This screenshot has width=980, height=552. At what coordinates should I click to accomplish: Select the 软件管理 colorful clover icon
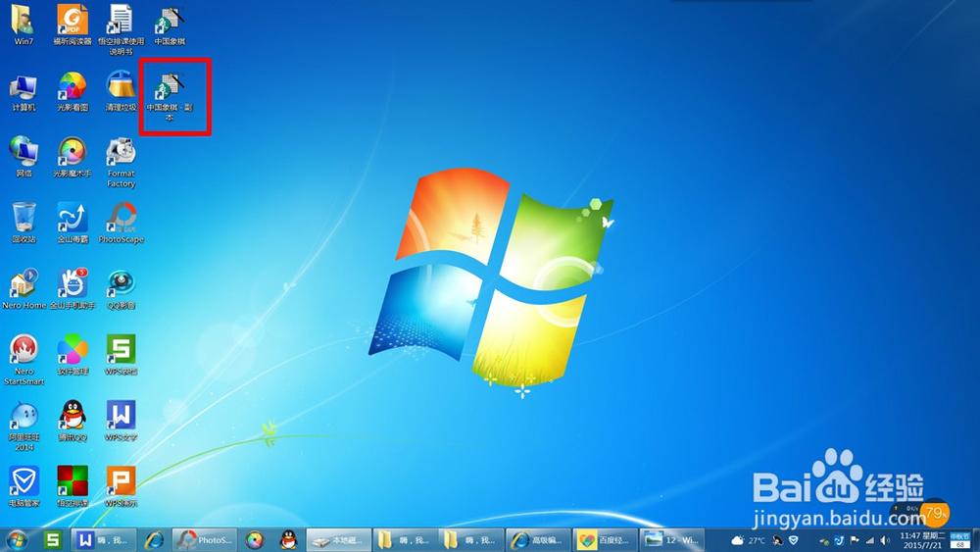point(73,355)
